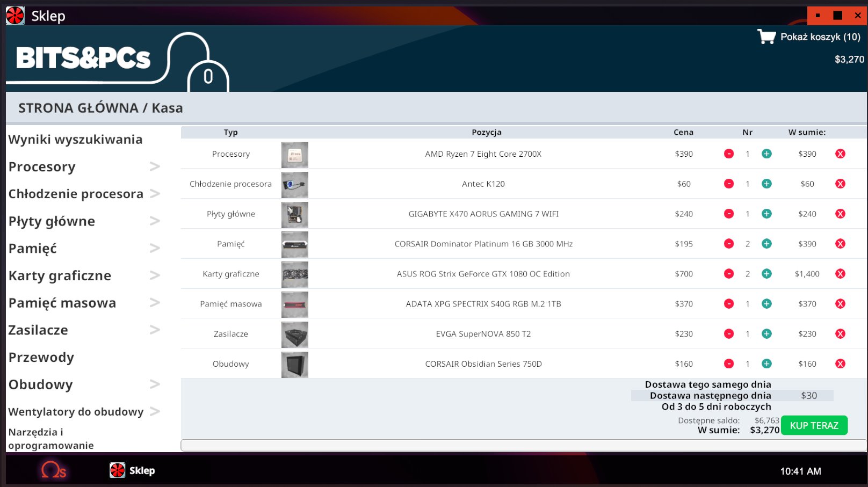
Task: Decrease quantity of EVGA SuperNOVA 850 T2
Action: [729, 335]
